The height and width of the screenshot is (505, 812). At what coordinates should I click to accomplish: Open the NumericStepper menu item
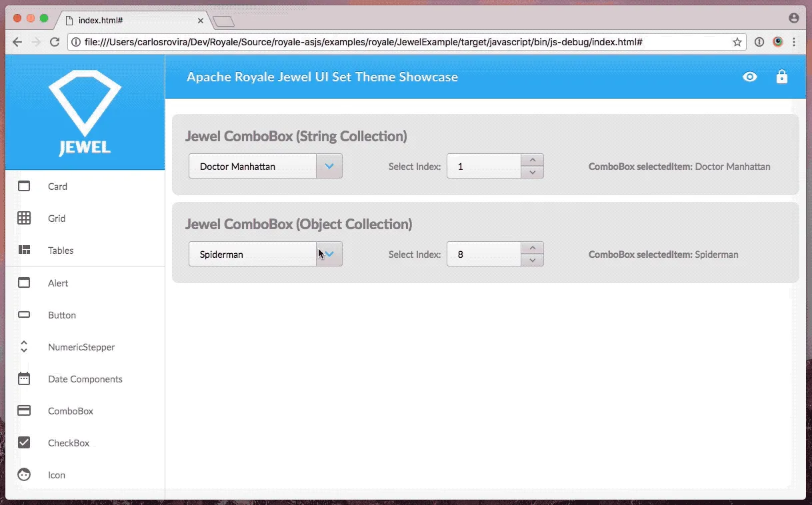tap(85, 346)
